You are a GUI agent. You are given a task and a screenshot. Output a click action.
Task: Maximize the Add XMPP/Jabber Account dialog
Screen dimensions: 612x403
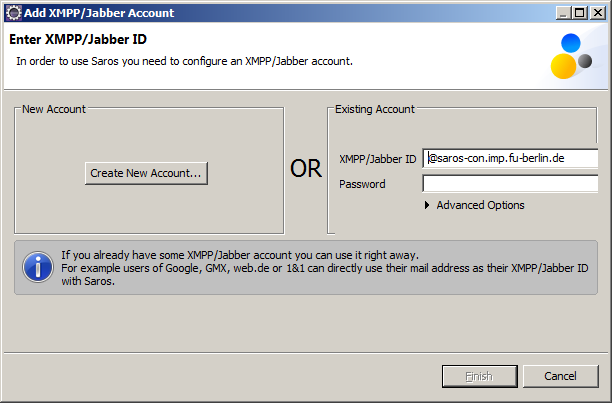pos(580,13)
